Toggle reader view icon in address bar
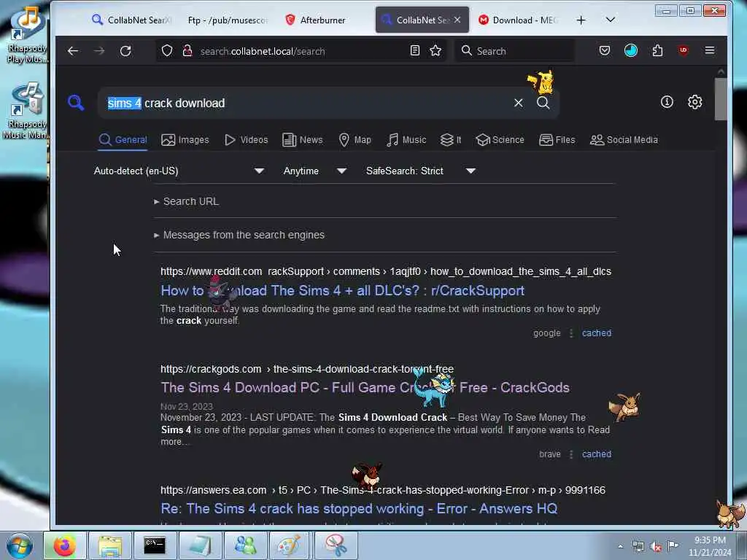Viewport: 747px width, 560px height. (x=415, y=50)
